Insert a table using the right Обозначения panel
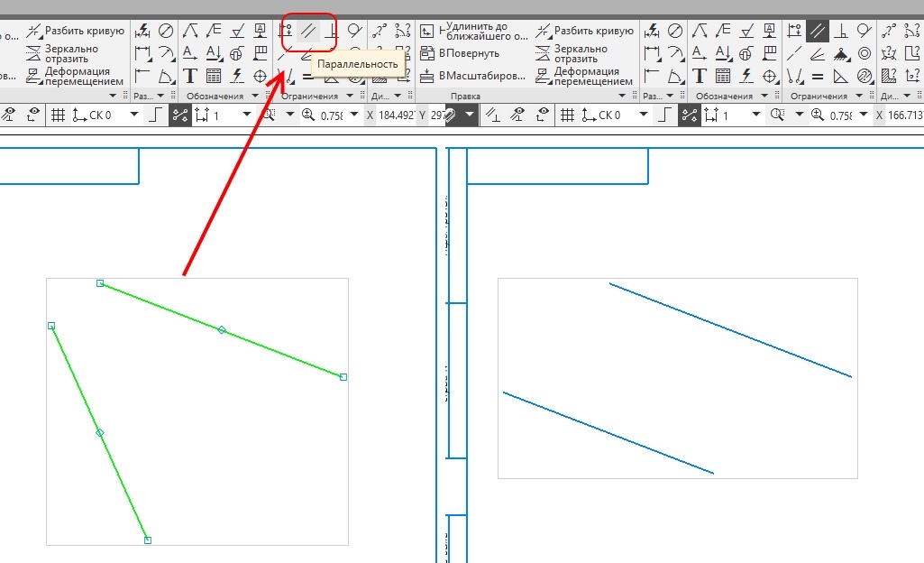Screen dimensions: 924x563 (x=723, y=76)
